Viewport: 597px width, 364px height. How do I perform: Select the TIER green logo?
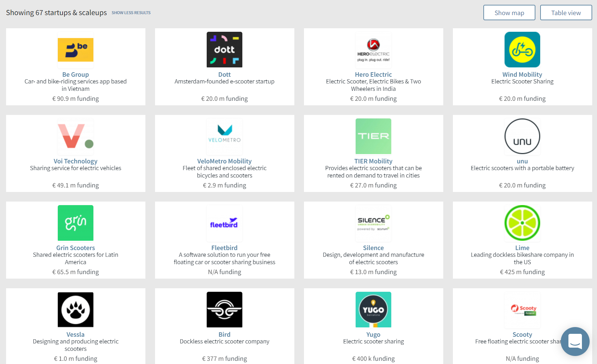click(x=373, y=136)
